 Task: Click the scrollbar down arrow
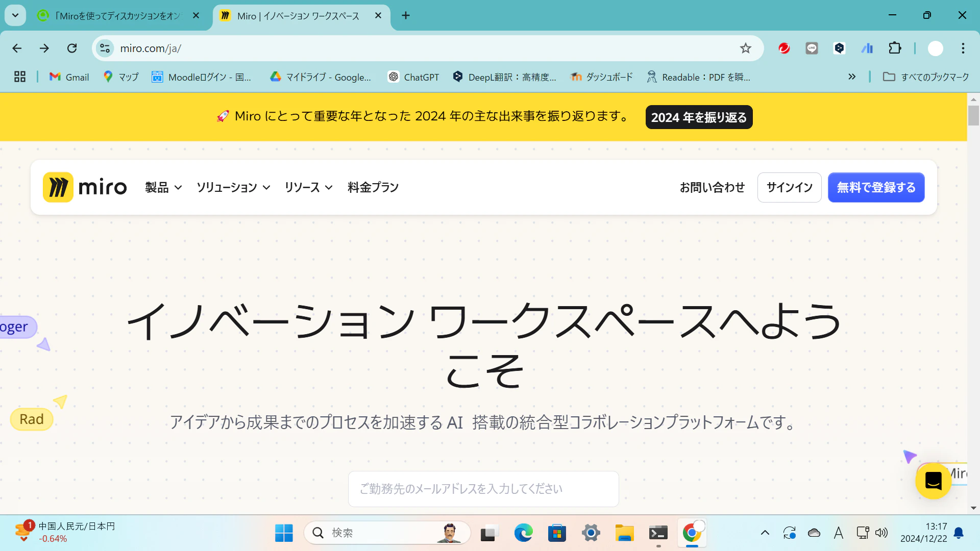point(973,508)
